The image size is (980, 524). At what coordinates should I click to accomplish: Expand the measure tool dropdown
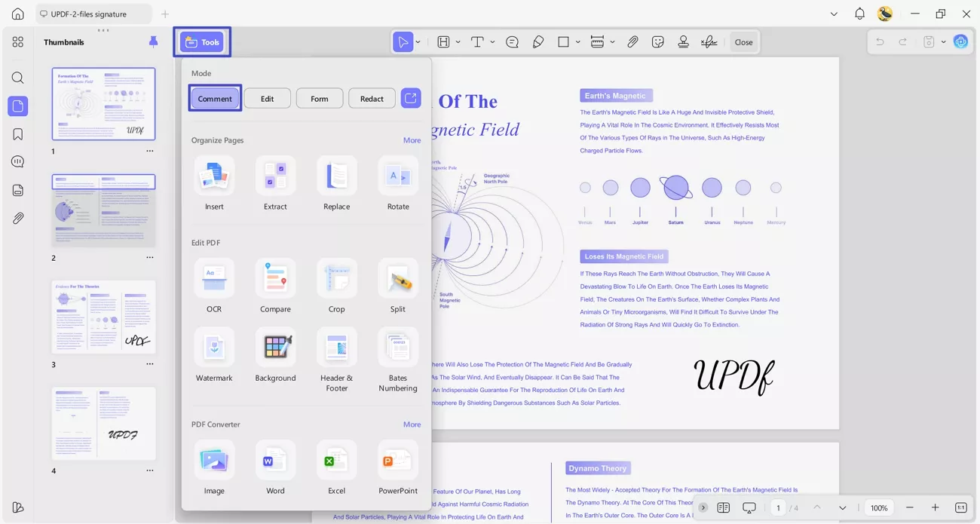(x=612, y=41)
